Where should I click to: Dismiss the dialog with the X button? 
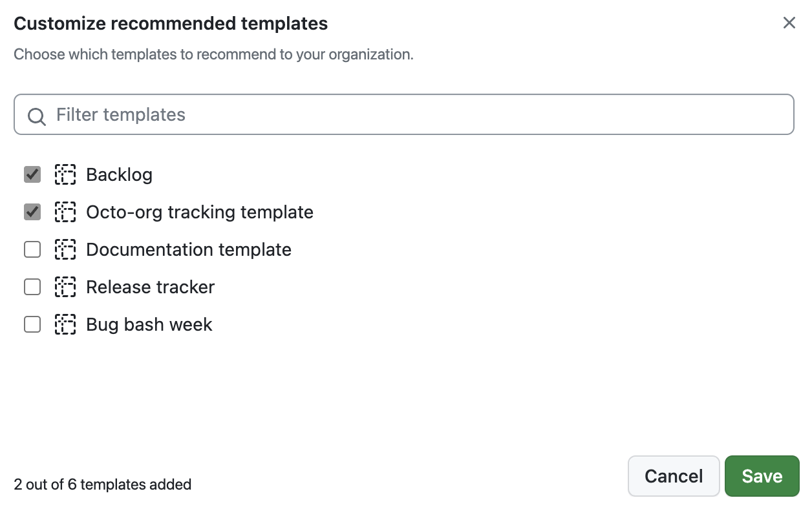(789, 23)
